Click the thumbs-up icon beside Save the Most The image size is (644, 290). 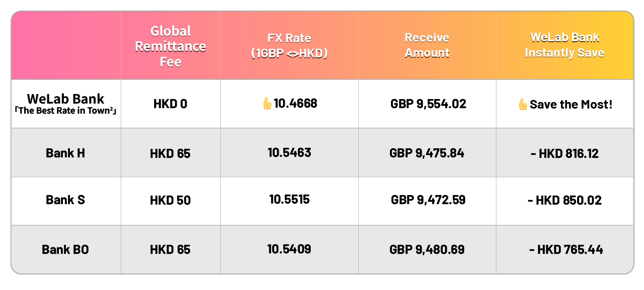[x=523, y=105]
